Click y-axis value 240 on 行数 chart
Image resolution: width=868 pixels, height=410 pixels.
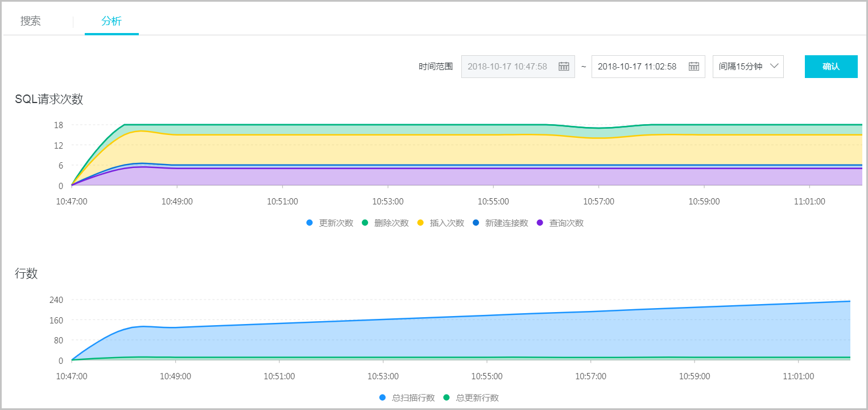tap(56, 300)
